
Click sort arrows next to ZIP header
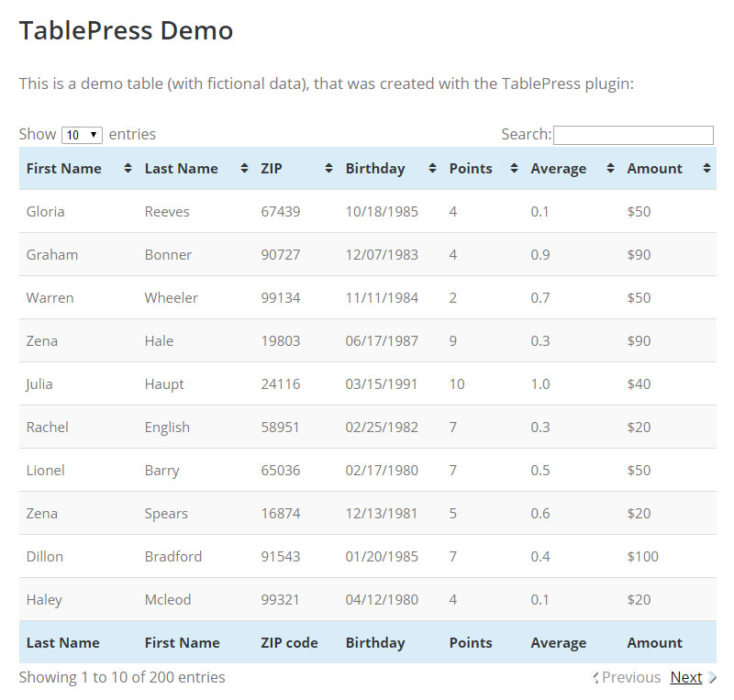pyautogui.click(x=329, y=169)
